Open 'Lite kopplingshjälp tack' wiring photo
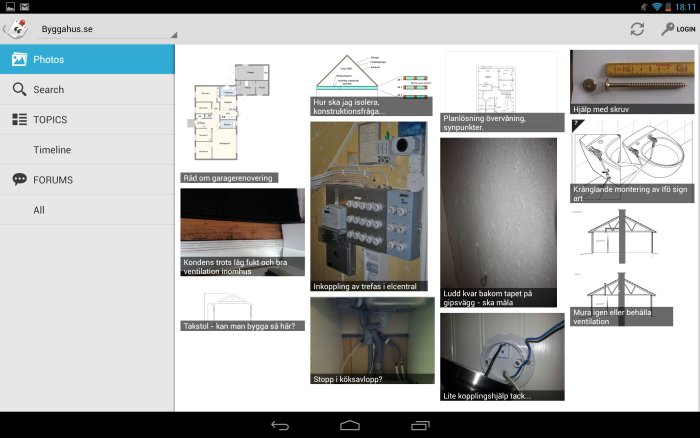Viewport: 700px width, 438px height. 502,357
